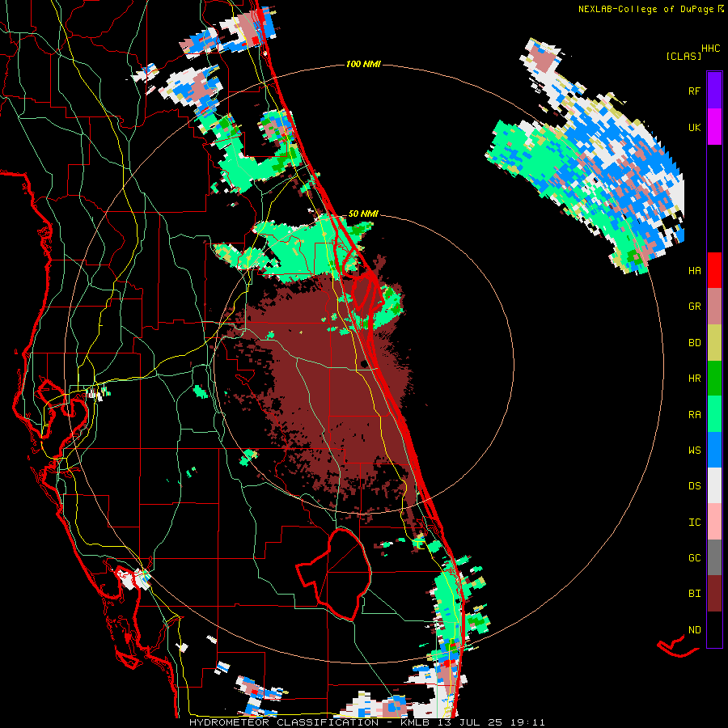Click the 'IC' legend label
The height and width of the screenshot is (728, 728).
point(694,523)
